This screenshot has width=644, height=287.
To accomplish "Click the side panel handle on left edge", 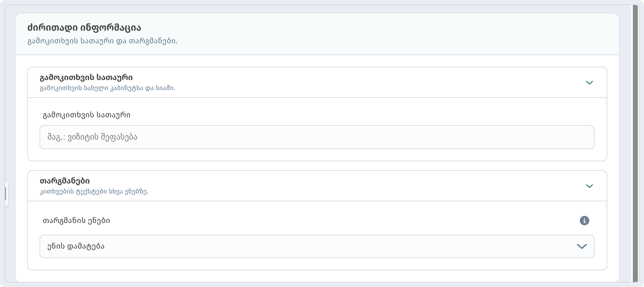I will coord(6,194).
